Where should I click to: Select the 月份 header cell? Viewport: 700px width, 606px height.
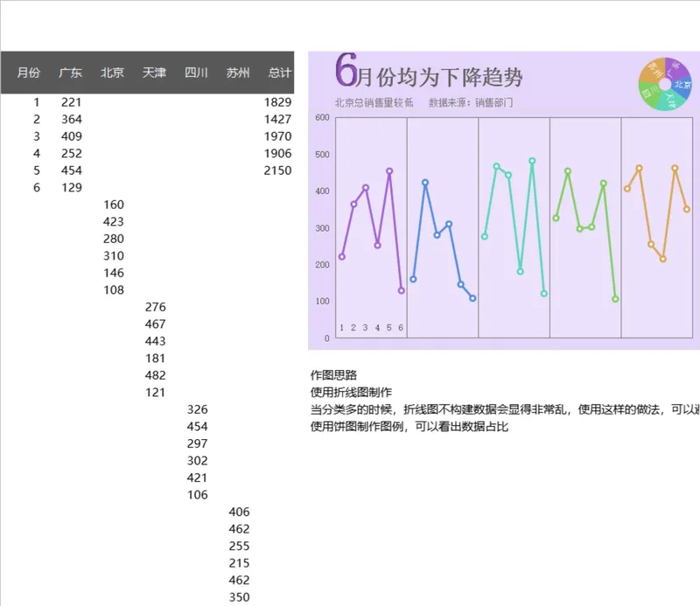click(29, 73)
